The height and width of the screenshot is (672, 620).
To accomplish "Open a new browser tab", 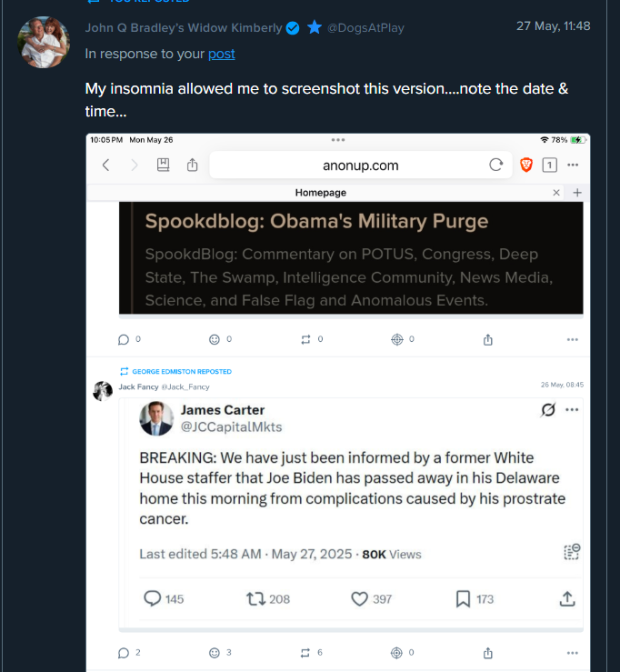I will click(x=576, y=193).
